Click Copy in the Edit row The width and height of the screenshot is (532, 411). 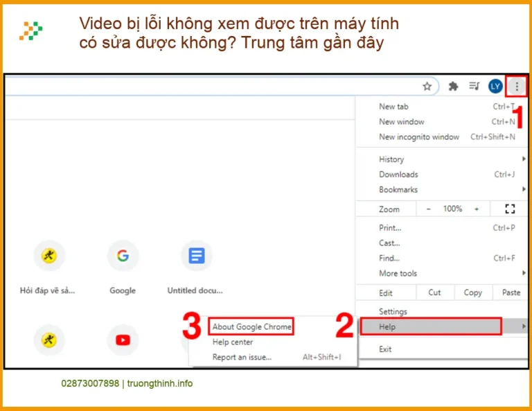pos(473,292)
